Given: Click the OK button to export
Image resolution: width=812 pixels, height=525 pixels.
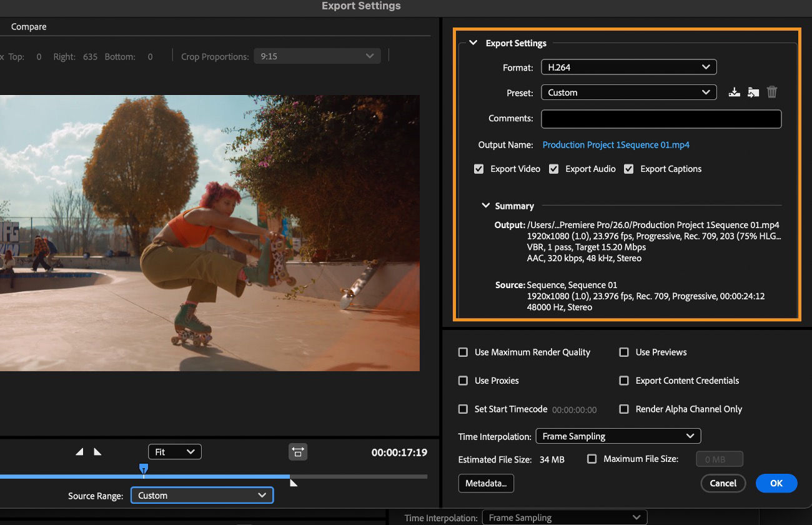Looking at the screenshot, I should pos(776,483).
